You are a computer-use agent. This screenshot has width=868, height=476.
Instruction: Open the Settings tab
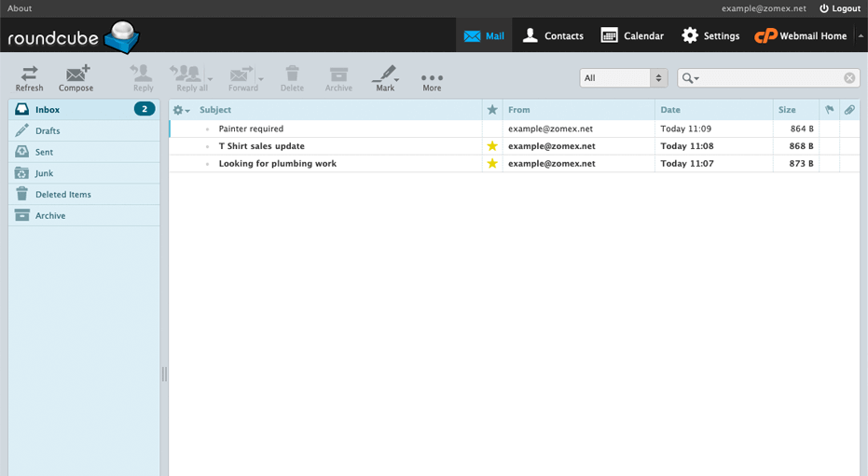(x=710, y=36)
